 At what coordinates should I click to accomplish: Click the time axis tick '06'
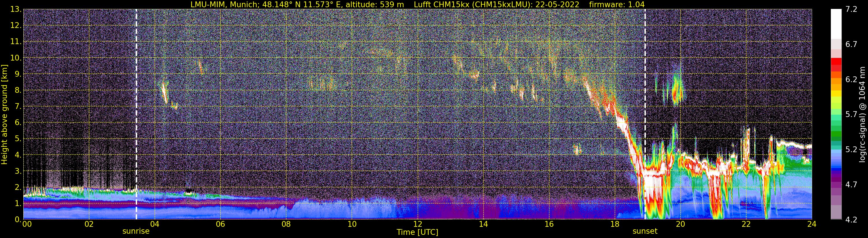tap(220, 224)
